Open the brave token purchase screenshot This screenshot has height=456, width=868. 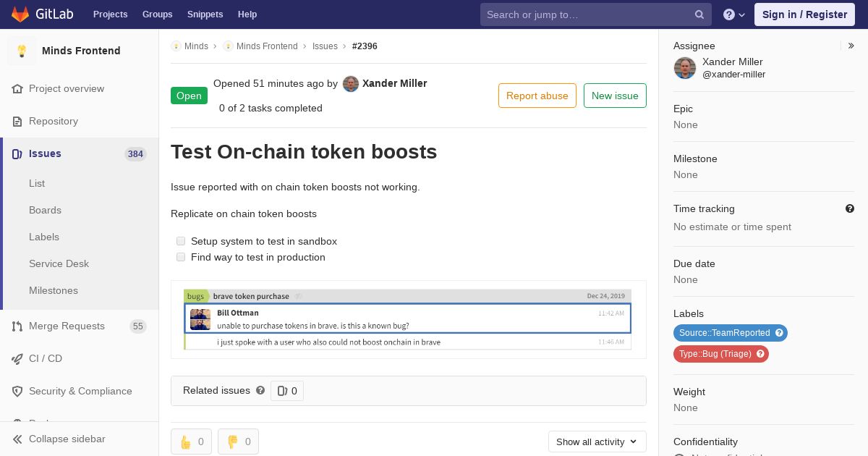point(408,319)
